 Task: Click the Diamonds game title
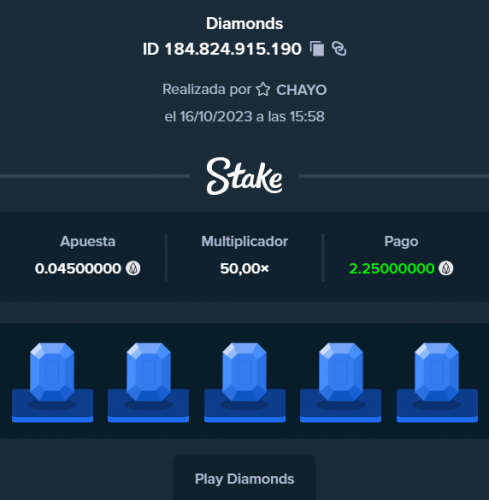(244, 24)
